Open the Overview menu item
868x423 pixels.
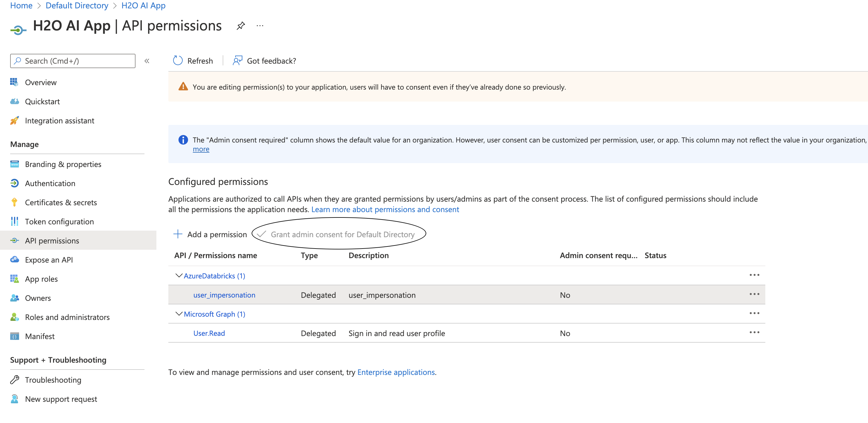coord(40,82)
